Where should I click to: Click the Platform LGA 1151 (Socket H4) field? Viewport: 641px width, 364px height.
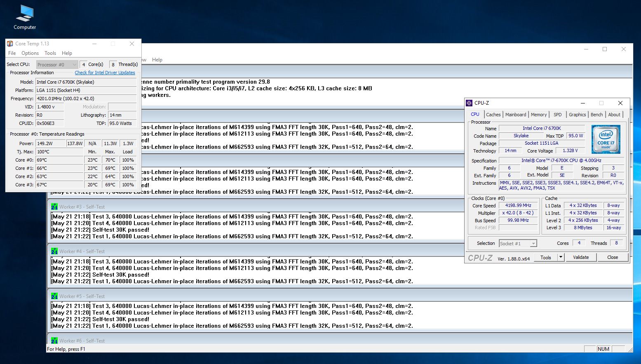click(86, 90)
